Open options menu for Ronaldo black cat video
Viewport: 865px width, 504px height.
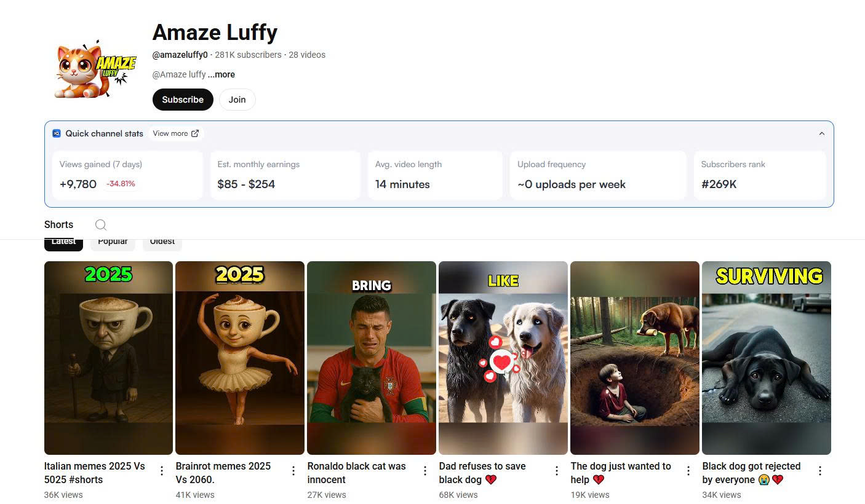tap(425, 471)
